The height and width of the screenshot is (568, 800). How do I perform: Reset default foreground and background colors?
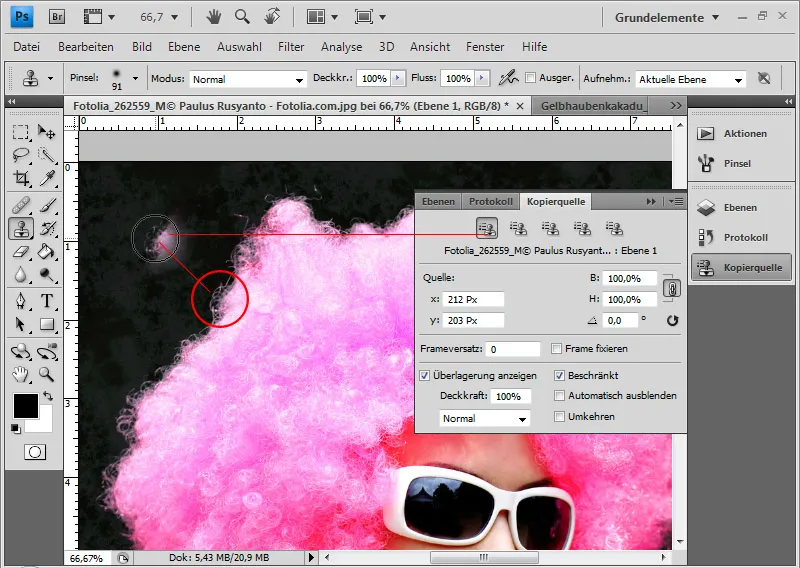pos(16,429)
